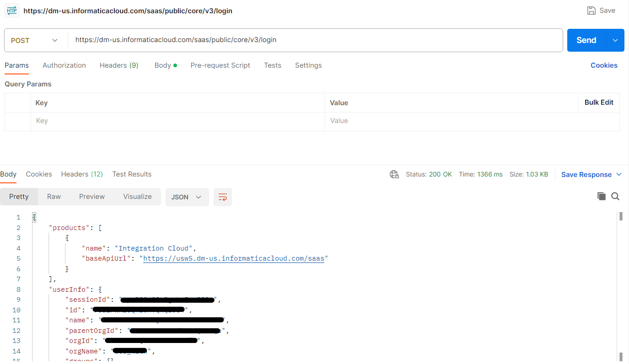Select the Pretty view mode
This screenshot has height=364, width=629.
(x=19, y=197)
